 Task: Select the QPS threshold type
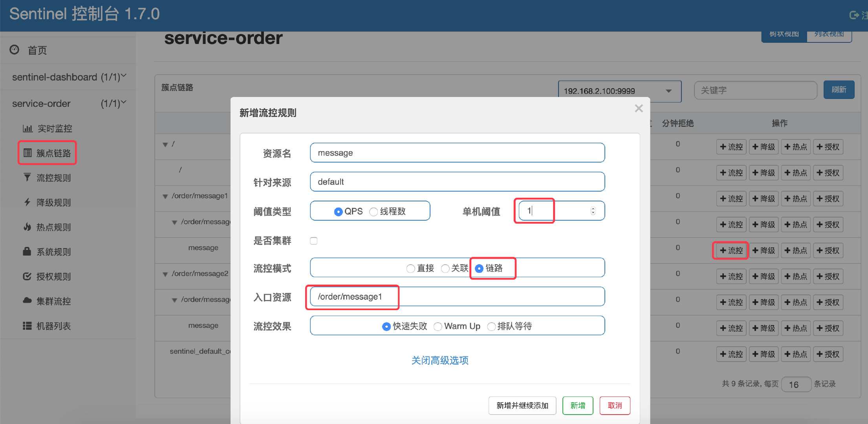pyautogui.click(x=338, y=212)
